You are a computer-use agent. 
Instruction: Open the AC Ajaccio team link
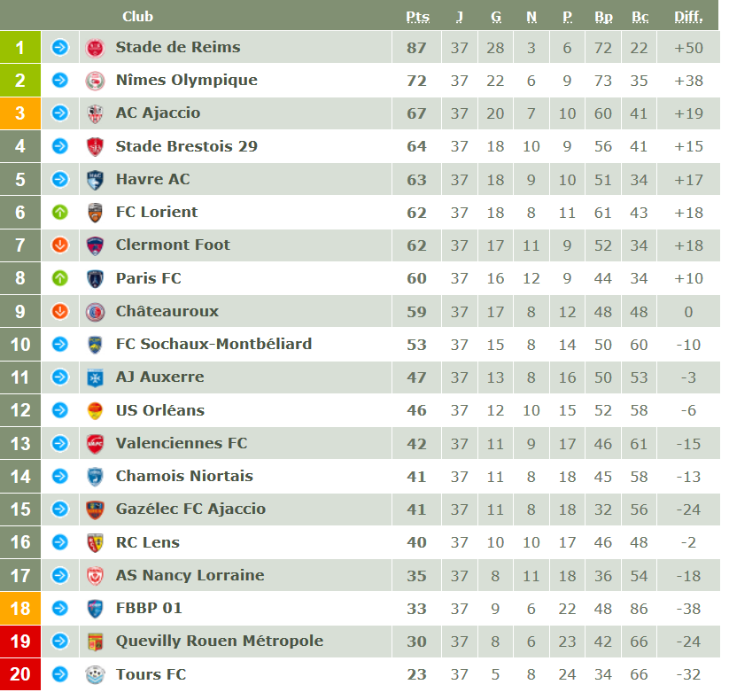click(x=158, y=113)
